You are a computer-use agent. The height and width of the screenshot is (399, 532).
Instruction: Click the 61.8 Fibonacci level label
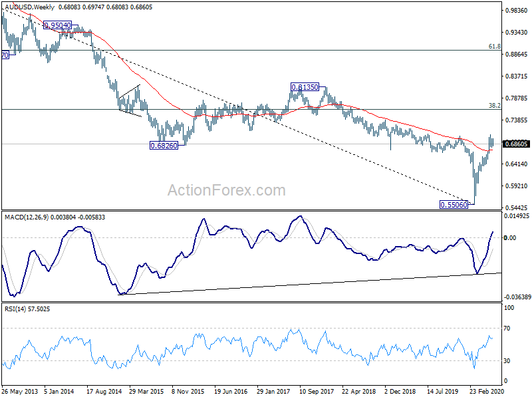[495, 47]
